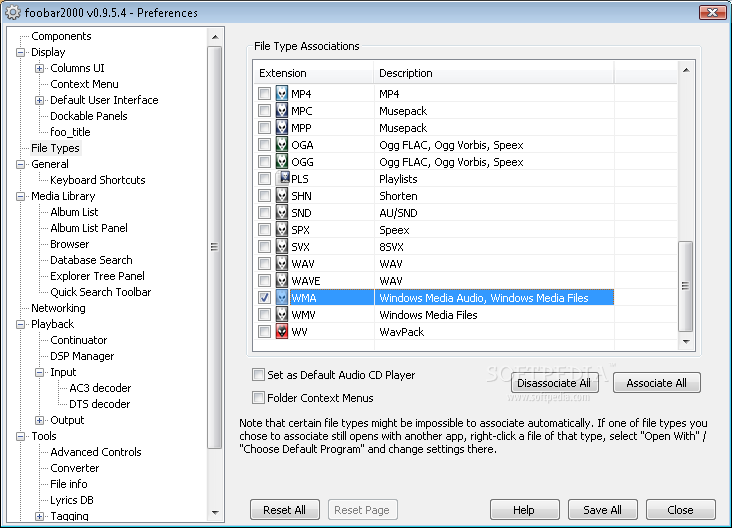The height and width of the screenshot is (528, 732).
Task: Click the Associate All button
Action: [x=656, y=383]
